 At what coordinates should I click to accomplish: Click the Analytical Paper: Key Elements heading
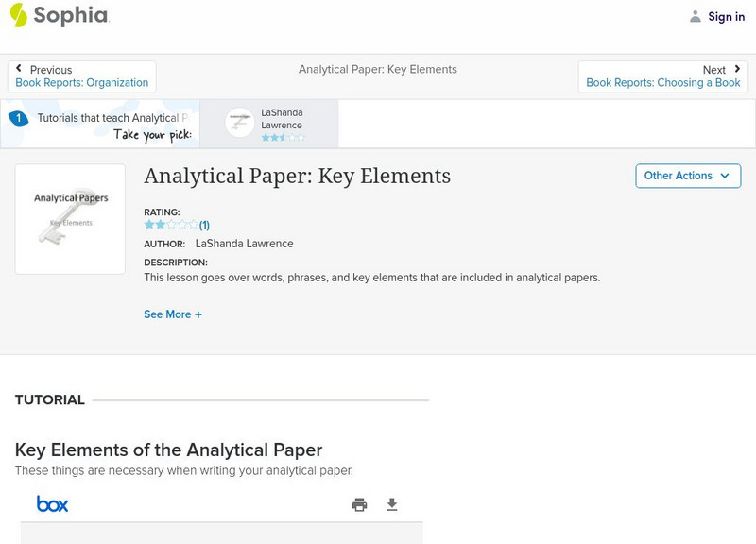click(297, 177)
